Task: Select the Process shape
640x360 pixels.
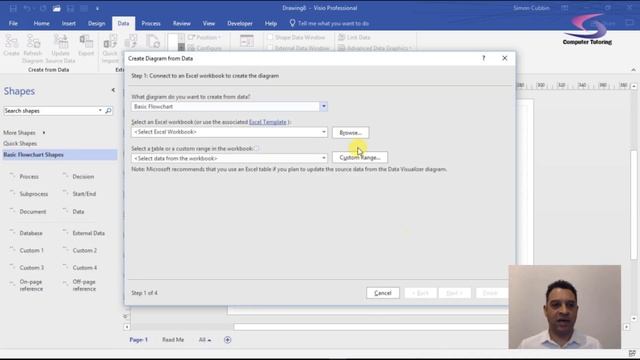Action: 24,176
